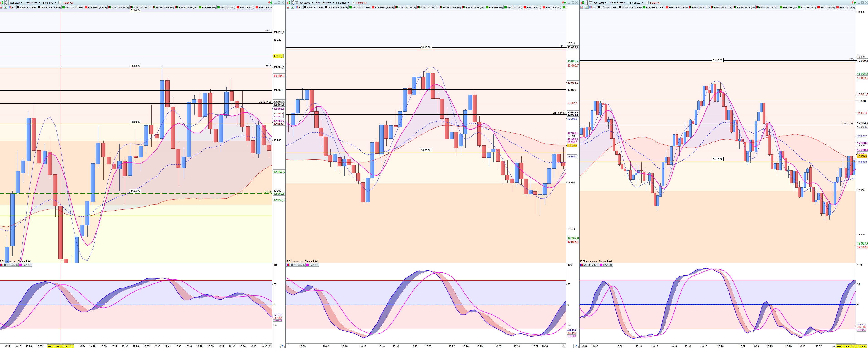Click the scroll-right chevrons on the 500 volumes time axis

563,346
